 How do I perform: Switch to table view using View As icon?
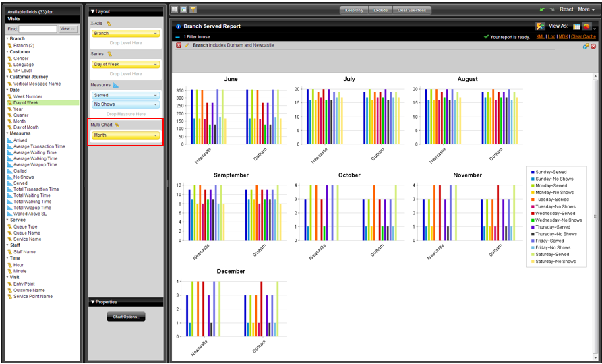click(576, 26)
